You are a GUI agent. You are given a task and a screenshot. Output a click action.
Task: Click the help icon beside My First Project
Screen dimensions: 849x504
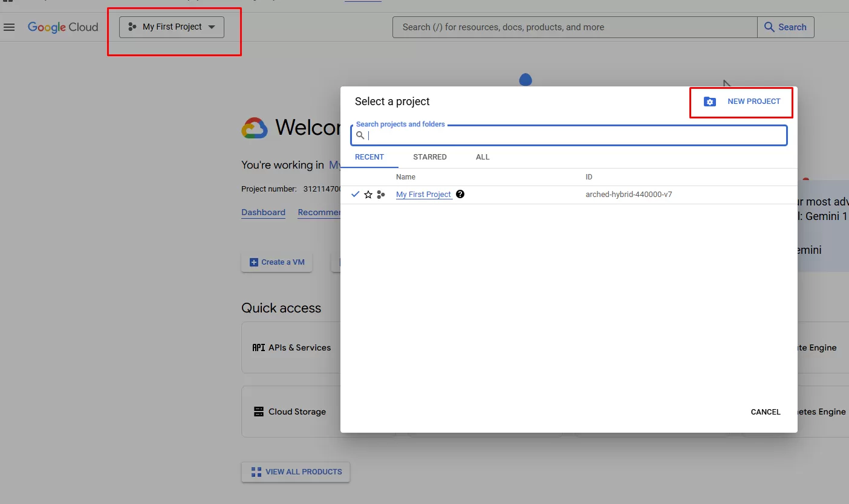(x=460, y=194)
